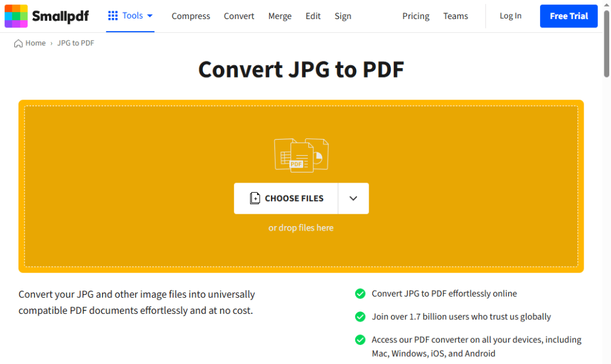Click green check beside '1.7 billion users'
611x364 pixels.
(x=360, y=317)
